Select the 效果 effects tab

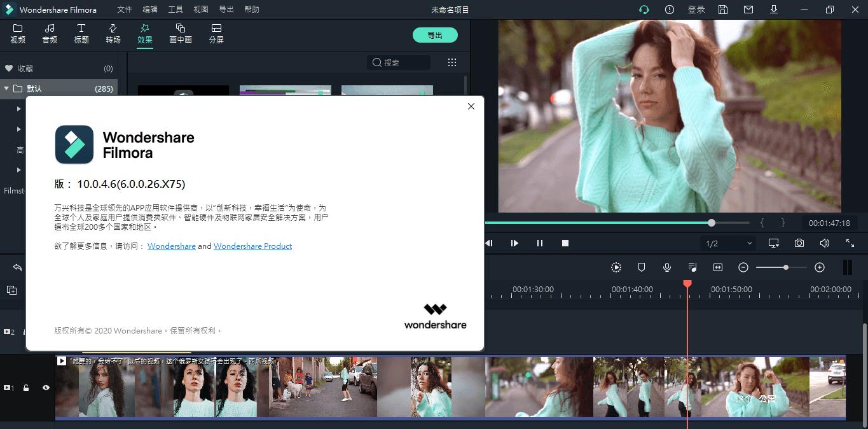pyautogui.click(x=145, y=34)
